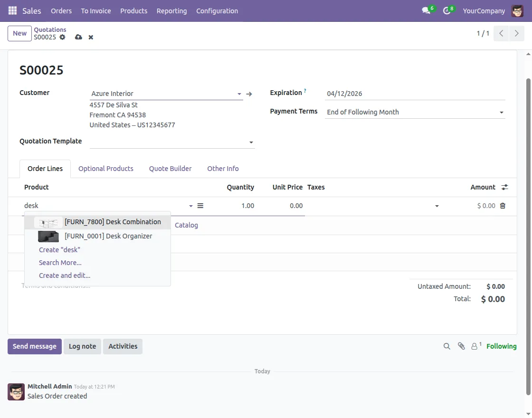
Task: Open the Taxes dropdown on the line
Action: coord(436,205)
